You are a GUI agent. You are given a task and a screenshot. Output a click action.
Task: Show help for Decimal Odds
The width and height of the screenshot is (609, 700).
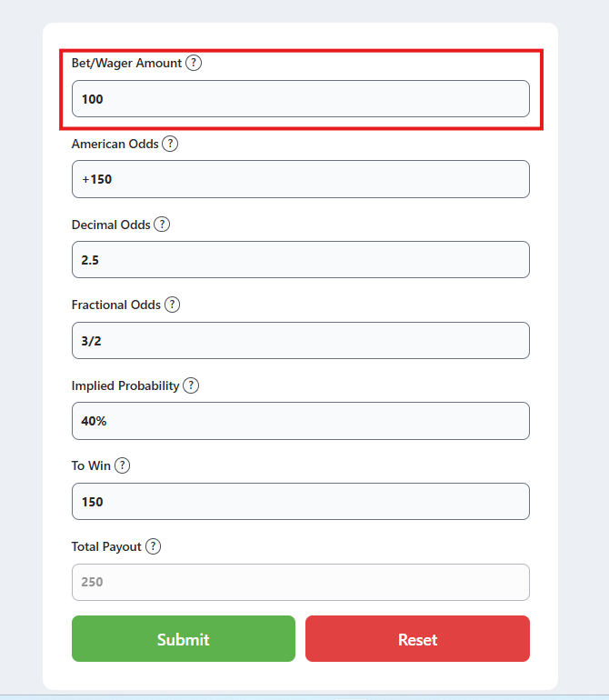coord(162,225)
